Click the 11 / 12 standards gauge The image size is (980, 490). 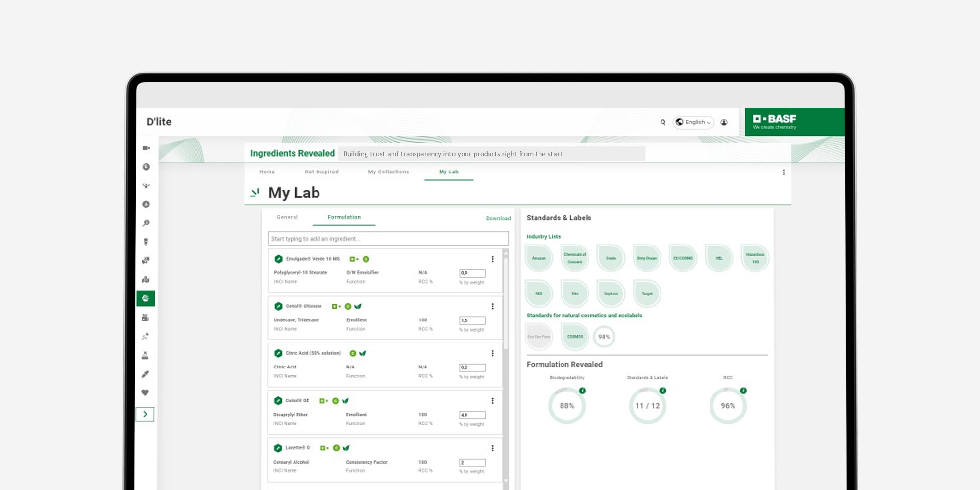648,406
